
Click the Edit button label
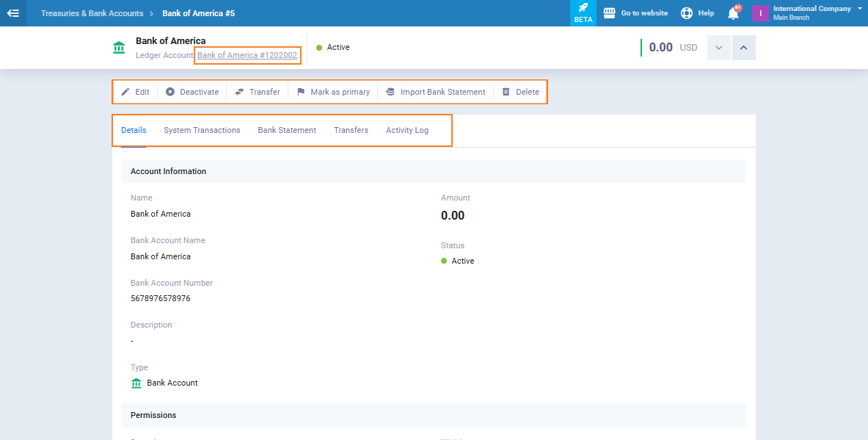[142, 92]
